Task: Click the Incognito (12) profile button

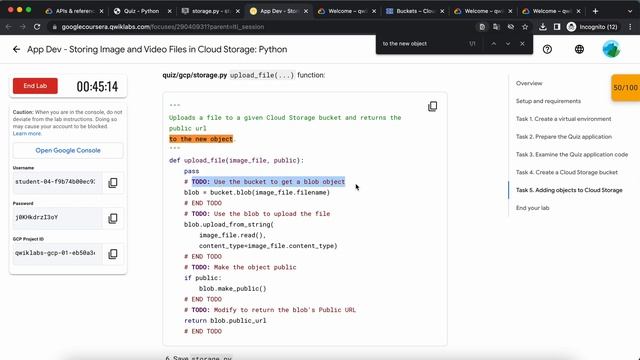Action: tap(592, 27)
